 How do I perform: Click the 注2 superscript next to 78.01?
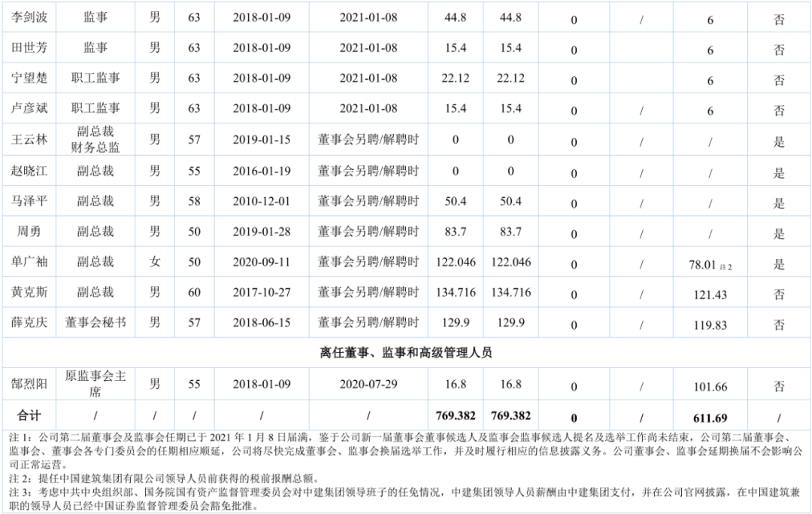pos(726,267)
